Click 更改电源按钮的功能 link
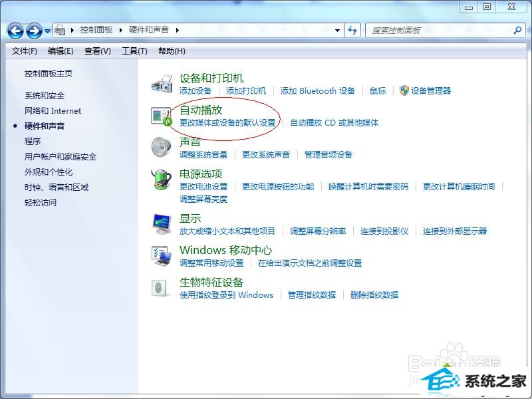The height and width of the screenshot is (399, 532). (278, 187)
